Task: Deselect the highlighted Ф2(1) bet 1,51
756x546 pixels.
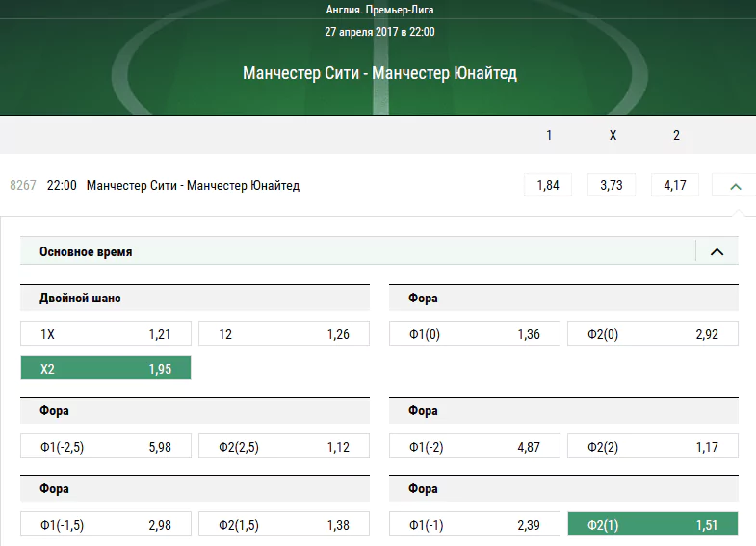Action: point(653,524)
